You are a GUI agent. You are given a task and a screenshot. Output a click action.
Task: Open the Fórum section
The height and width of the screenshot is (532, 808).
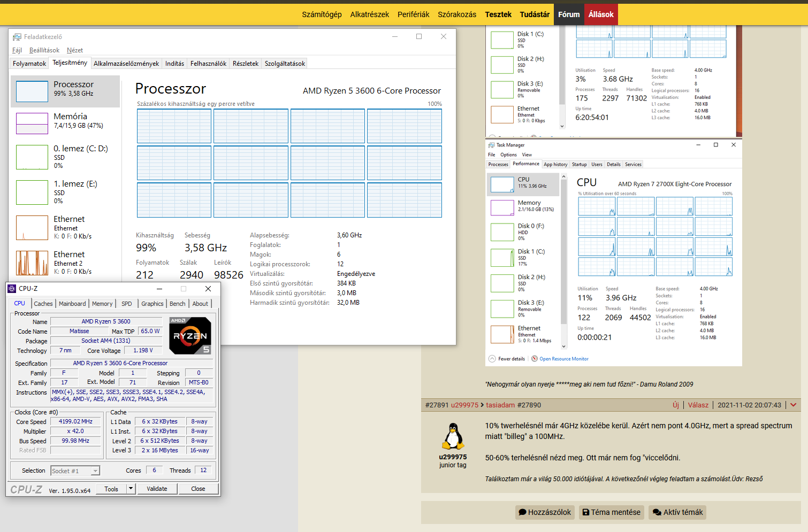pyautogui.click(x=569, y=14)
